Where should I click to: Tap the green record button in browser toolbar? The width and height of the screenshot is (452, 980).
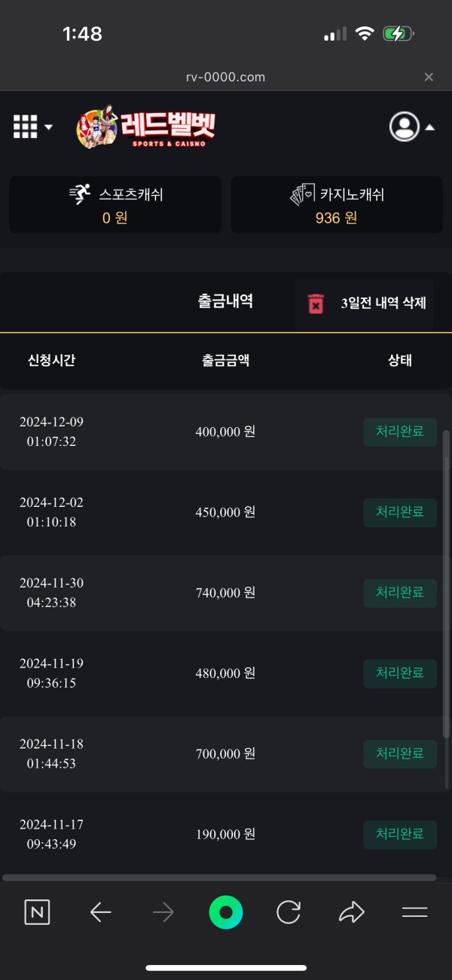point(226,911)
